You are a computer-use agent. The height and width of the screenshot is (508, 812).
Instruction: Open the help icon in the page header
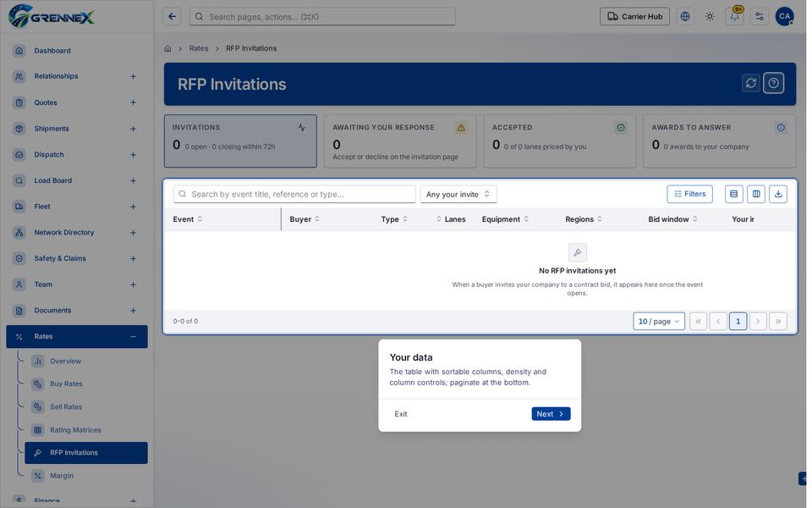773,83
